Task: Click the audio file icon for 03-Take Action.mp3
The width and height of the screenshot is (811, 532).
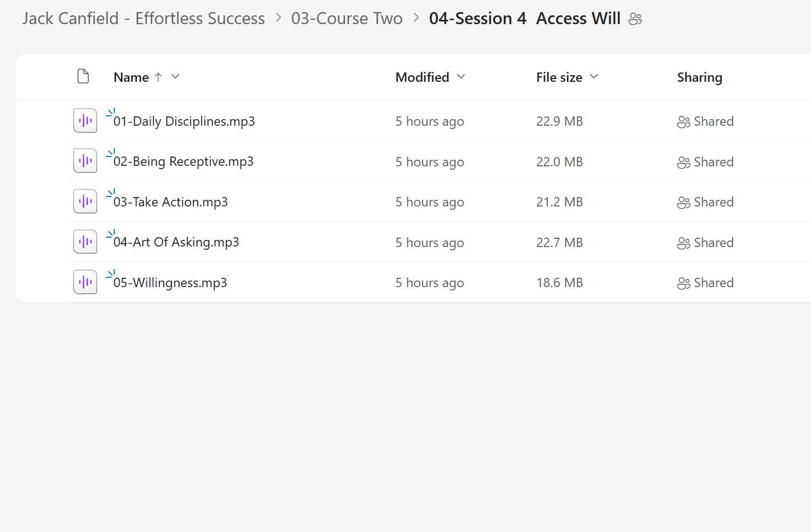Action: pos(85,201)
